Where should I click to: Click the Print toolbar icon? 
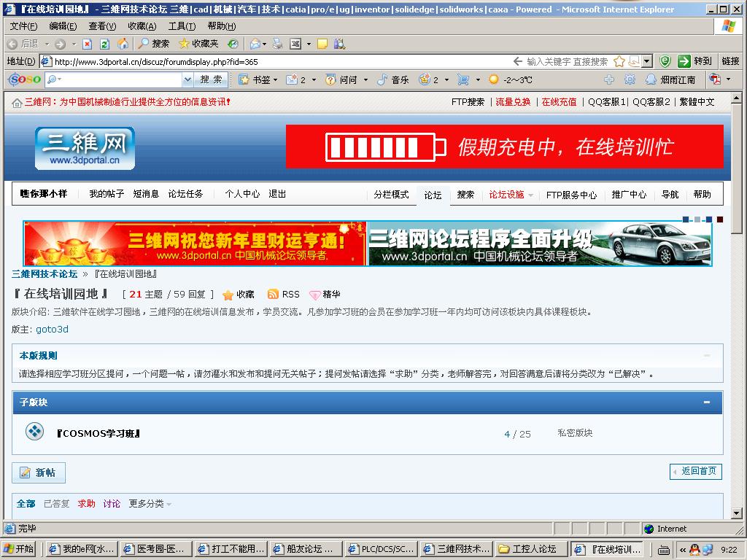pyautogui.click(x=278, y=44)
